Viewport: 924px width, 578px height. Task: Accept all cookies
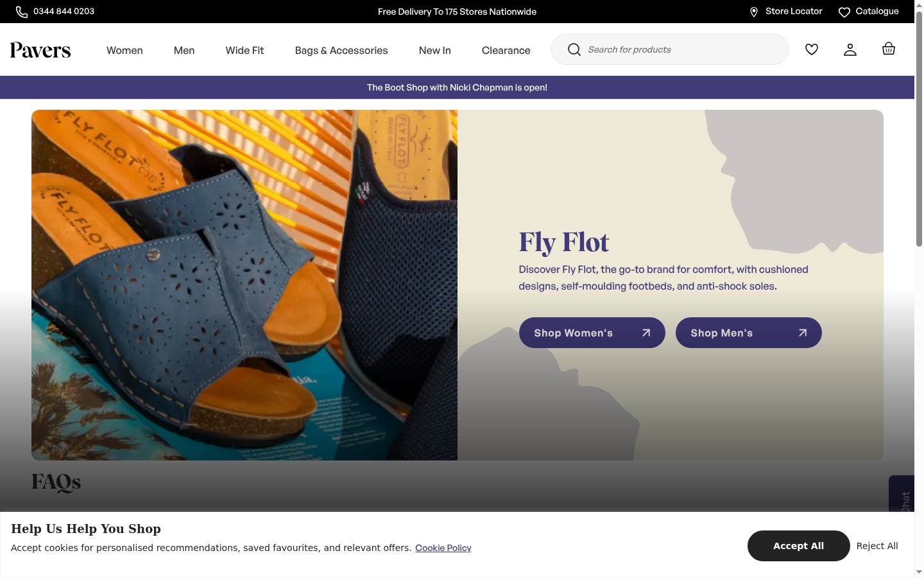[x=799, y=546]
